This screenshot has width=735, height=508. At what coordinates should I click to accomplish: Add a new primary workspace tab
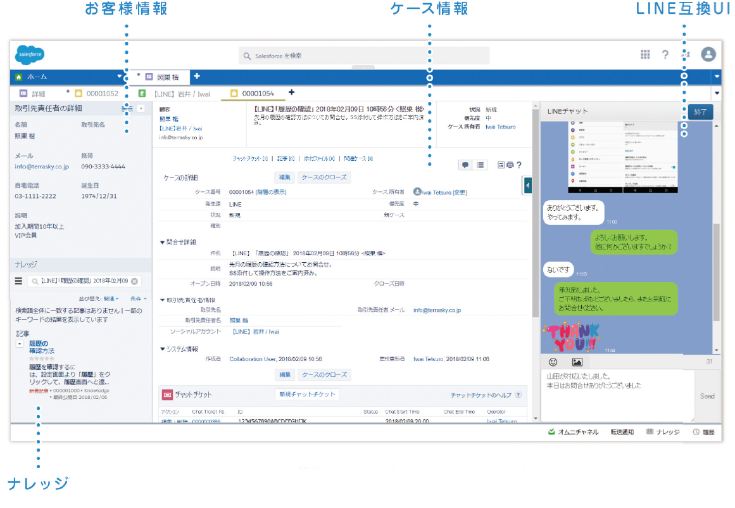pyautogui.click(x=197, y=76)
